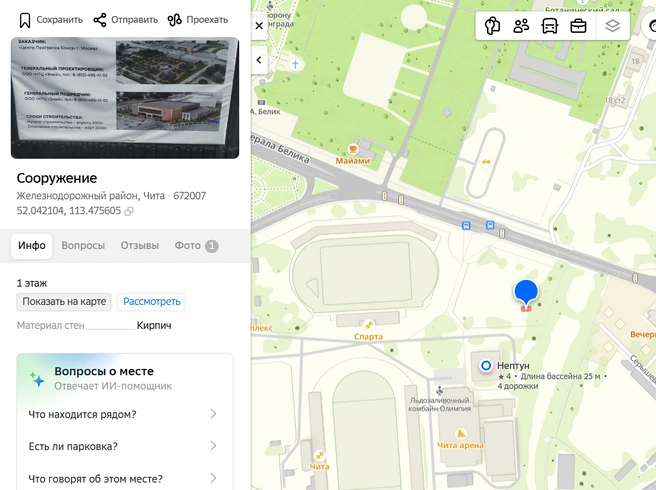Click the Вопросы о месте heading
Viewport: 656px width, 490px height.
104,371
